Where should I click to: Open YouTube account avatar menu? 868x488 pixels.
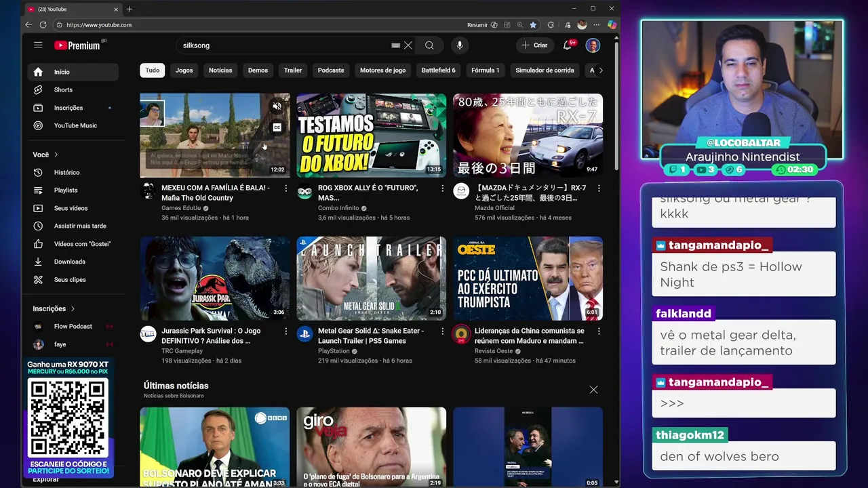click(x=593, y=45)
